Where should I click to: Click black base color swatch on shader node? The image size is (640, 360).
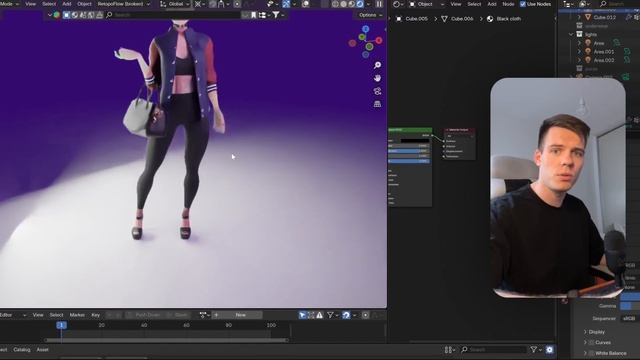[x=415, y=140]
